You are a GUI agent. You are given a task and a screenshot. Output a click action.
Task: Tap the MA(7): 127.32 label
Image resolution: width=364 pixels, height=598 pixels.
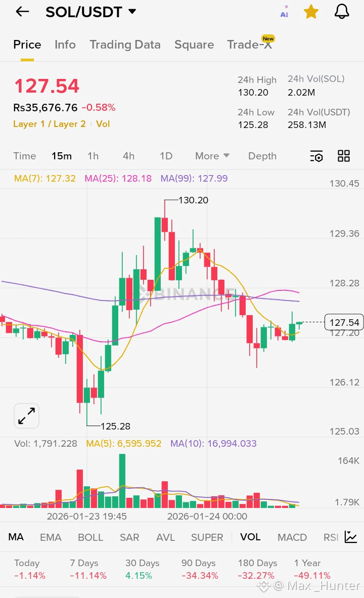click(x=44, y=178)
